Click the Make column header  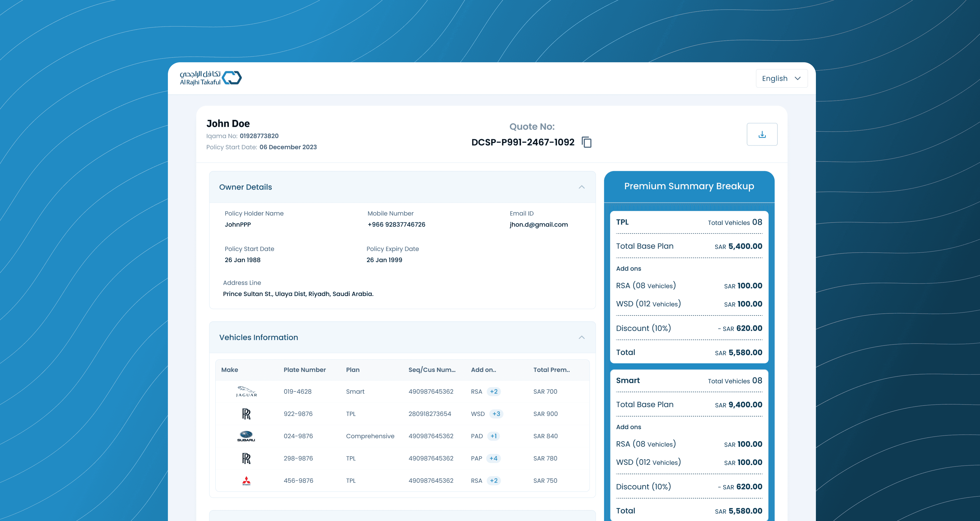pos(229,370)
